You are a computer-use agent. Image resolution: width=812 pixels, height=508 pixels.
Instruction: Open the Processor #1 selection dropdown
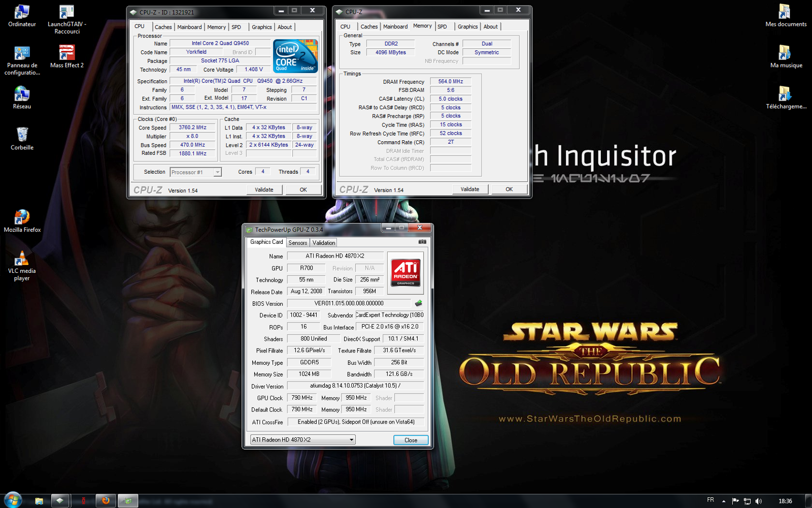click(196, 172)
